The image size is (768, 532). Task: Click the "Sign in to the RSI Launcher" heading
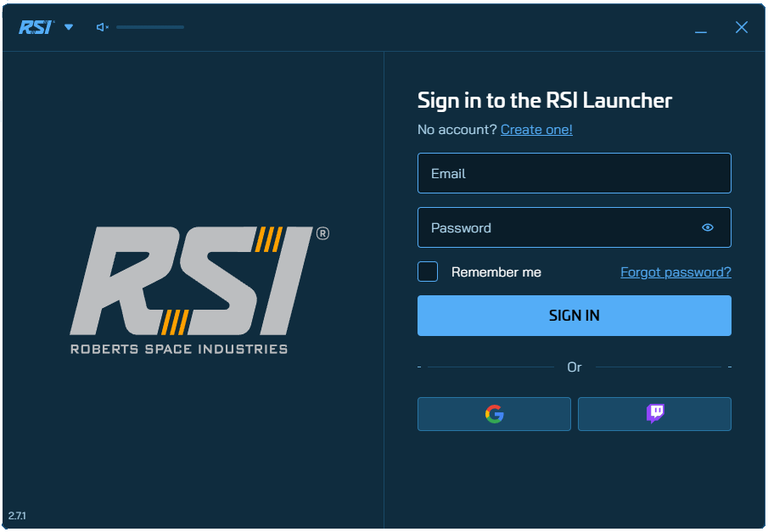(544, 101)
